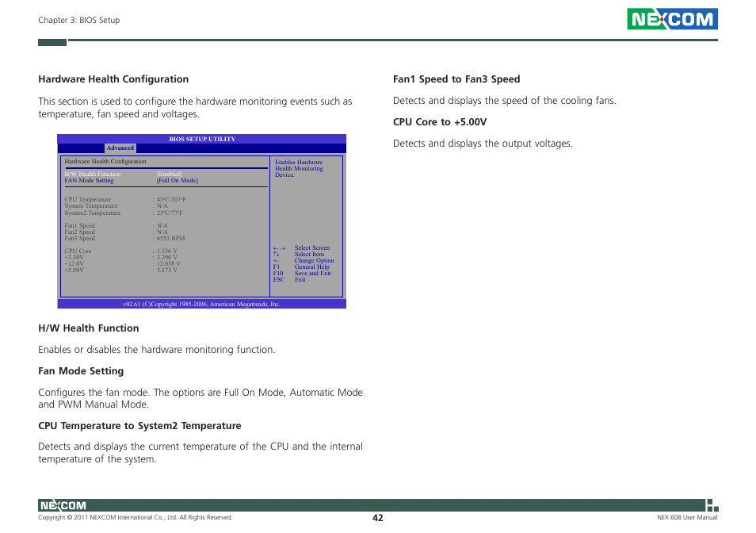Image resolution: width=756 pixels, height=533 pixels.
Task: Click the 25°C/77°F value
Action: click(x=170, y=213)
